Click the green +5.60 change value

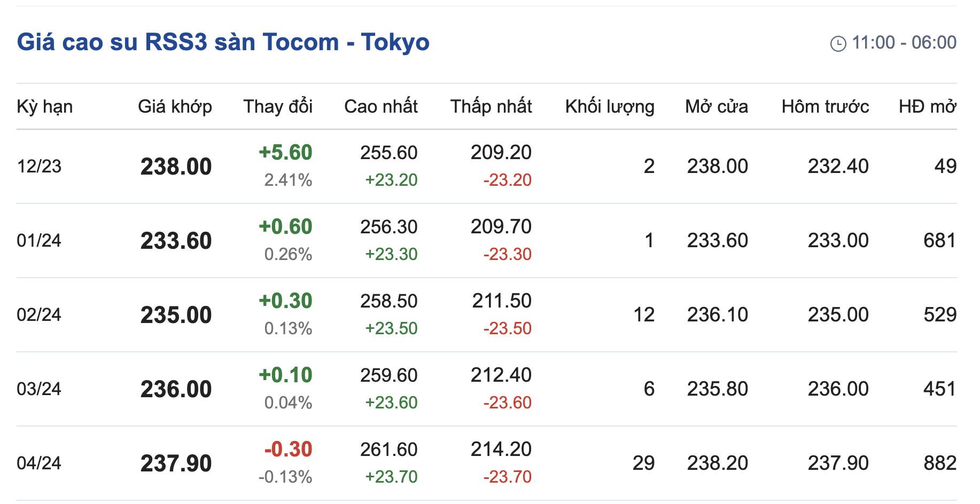click(x=285, y=152)
